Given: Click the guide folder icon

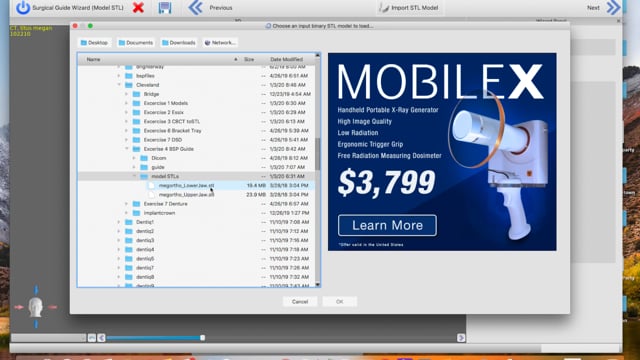Looking at the screenshot, I should click(144, 167).
